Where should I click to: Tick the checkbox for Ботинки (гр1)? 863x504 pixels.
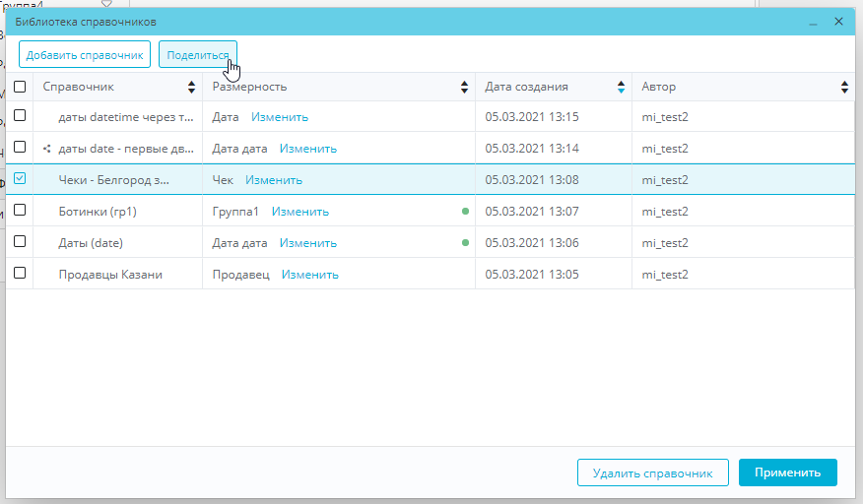pyautogui.click(x=20, y=211)
